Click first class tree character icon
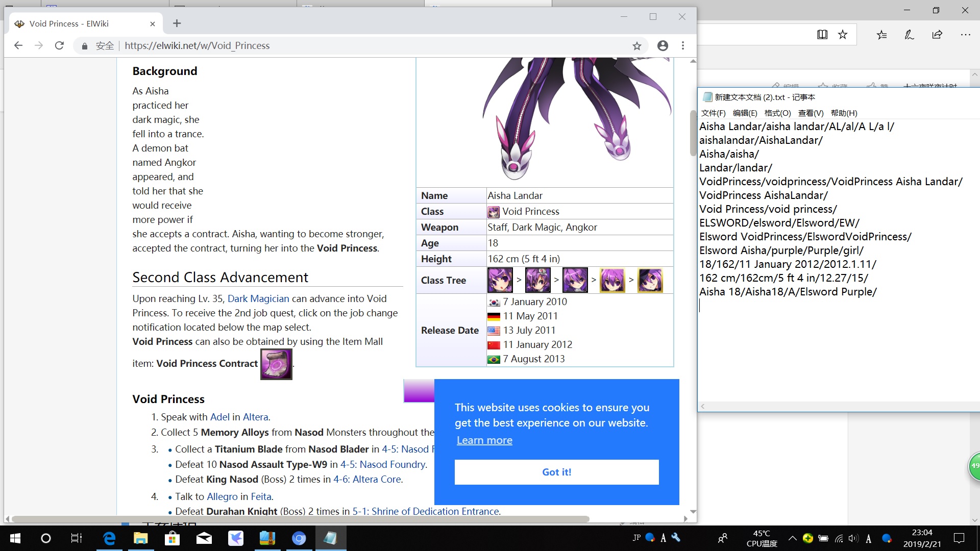 tap(500, 280)
